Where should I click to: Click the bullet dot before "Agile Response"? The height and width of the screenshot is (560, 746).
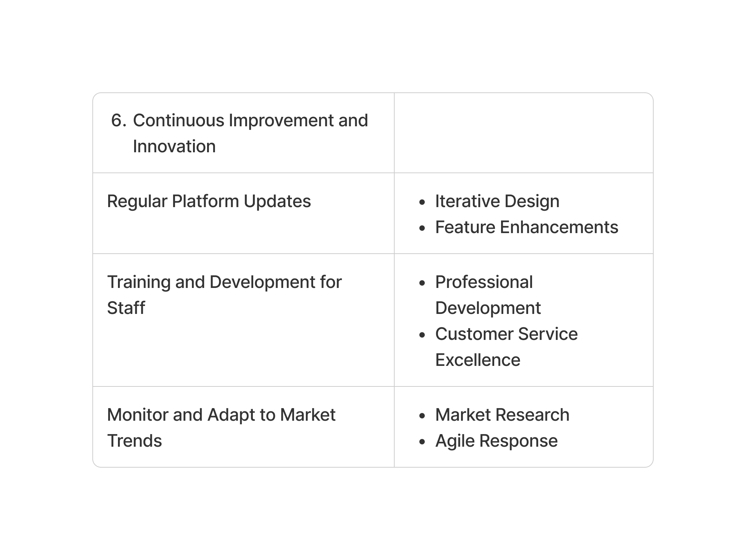(x=422, y=442)
